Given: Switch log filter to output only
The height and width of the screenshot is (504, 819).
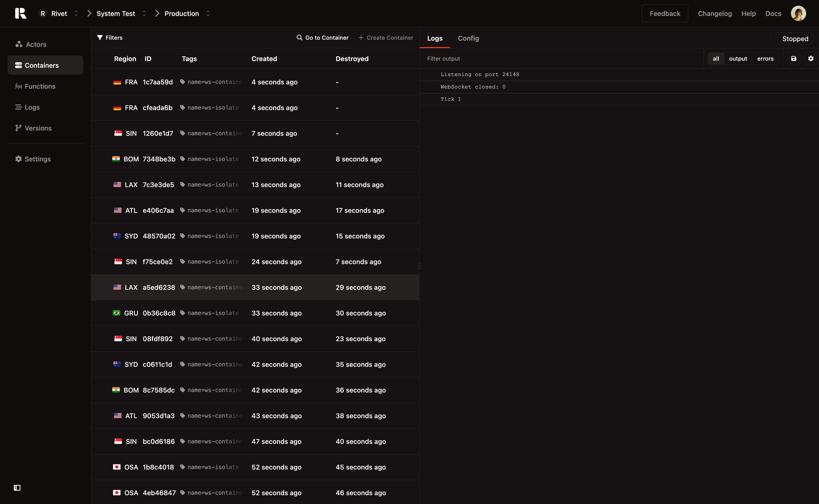Looking at the screenshot, I should tap(738, 58).
